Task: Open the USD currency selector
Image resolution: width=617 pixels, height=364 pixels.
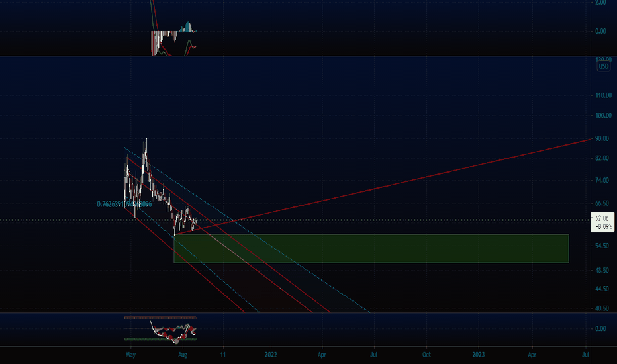Action: pos(603,66)
